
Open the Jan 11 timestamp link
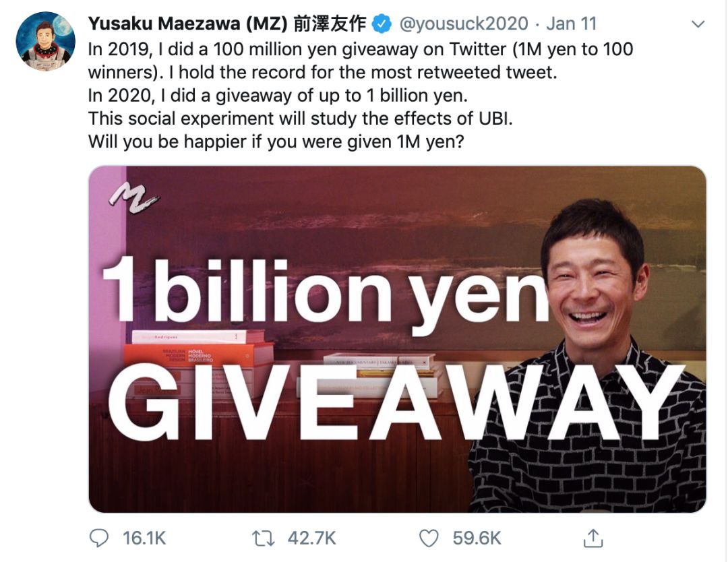[x=571, y=24]
